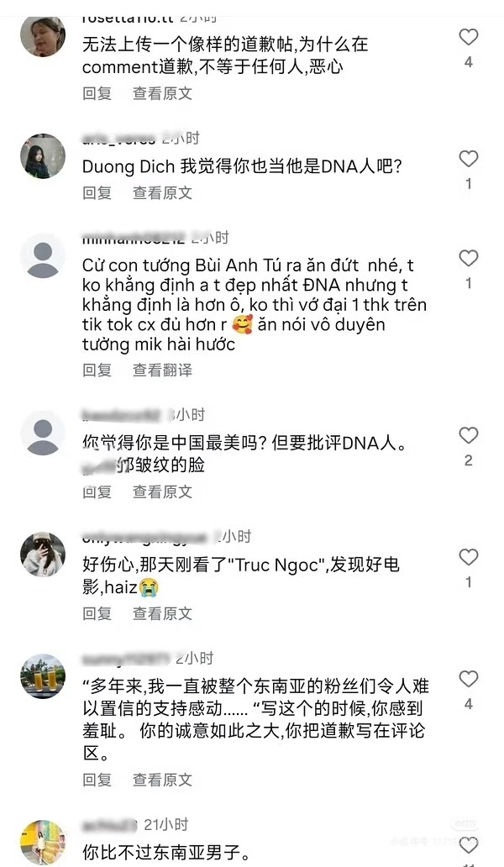The width and height of the screenshot is (504, 867).
Task: Open the masked person avatar profile
Action: pos(43,554)
